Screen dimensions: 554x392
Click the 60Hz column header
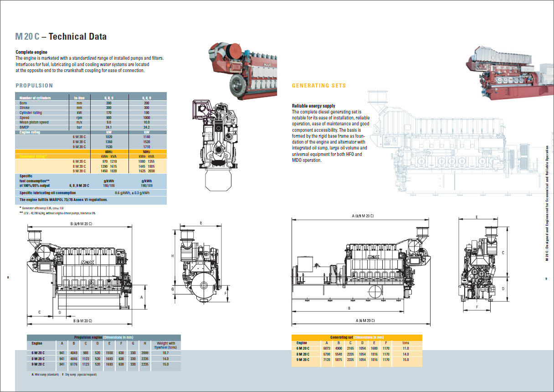(x=109, y=152)
